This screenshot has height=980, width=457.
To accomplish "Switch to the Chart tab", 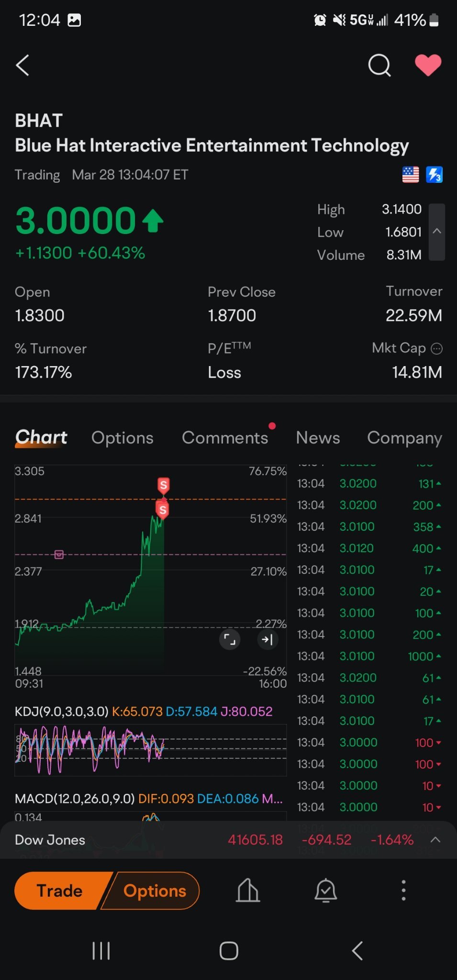I will pos(41,437).
